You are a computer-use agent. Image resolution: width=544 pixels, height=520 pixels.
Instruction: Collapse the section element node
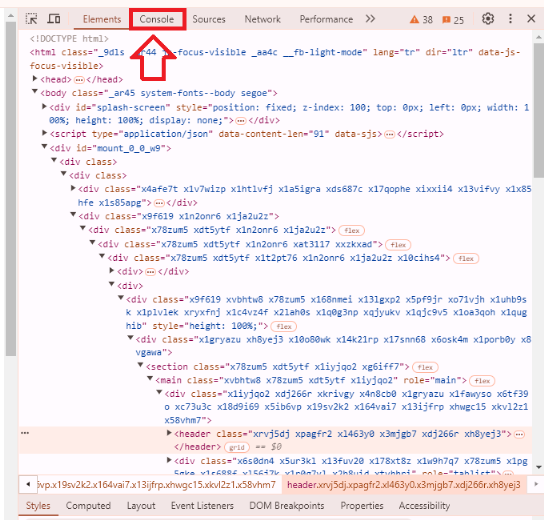pos(140,365)
